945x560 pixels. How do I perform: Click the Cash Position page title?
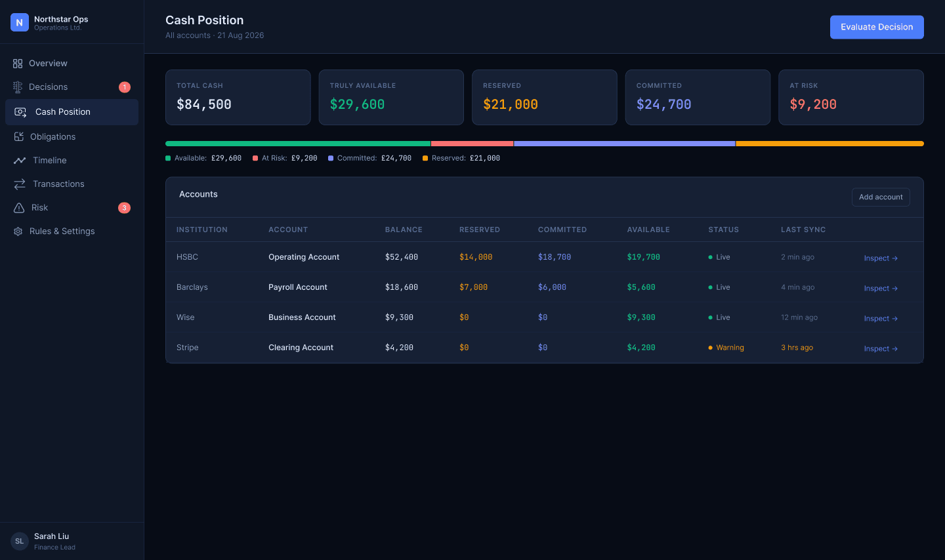(204, 20)
